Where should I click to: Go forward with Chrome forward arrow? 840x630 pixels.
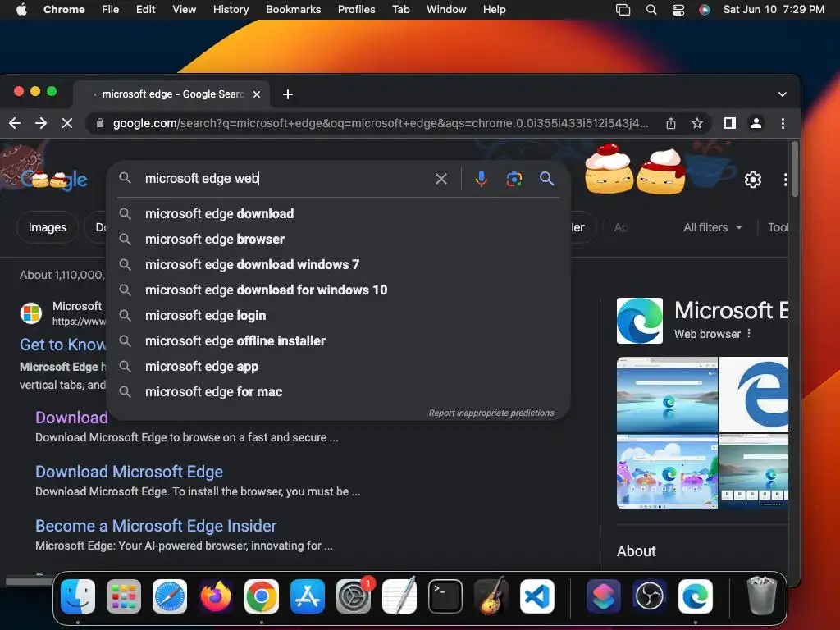point(41,123)
